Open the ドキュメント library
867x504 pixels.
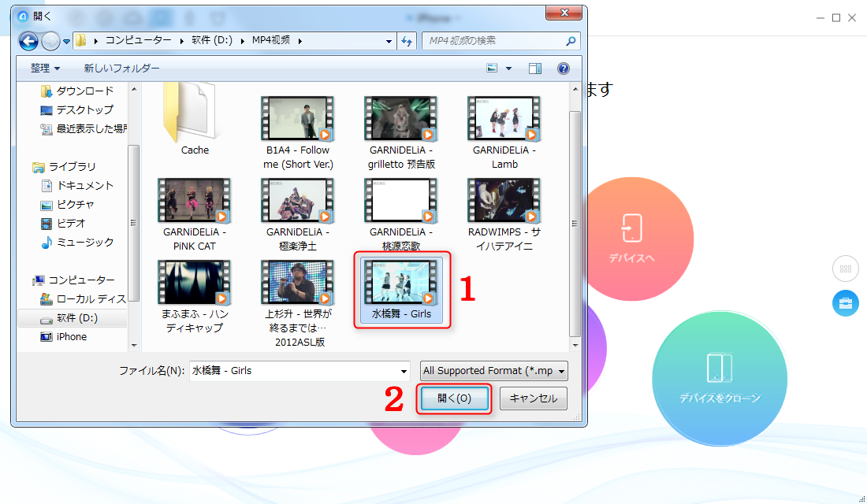(x=77, y=186)
